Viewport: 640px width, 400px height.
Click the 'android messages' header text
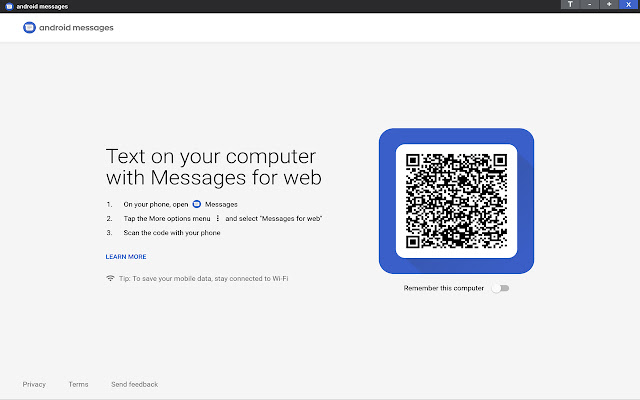point(76,27)
